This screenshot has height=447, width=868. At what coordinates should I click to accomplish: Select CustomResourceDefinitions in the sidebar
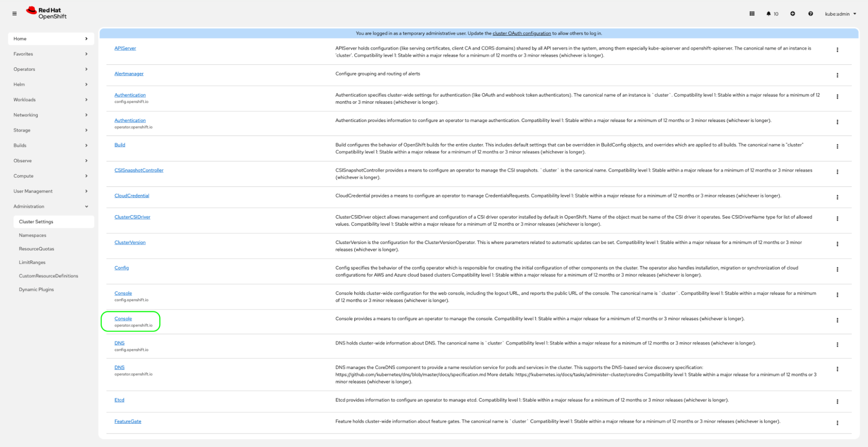point(49,276)
